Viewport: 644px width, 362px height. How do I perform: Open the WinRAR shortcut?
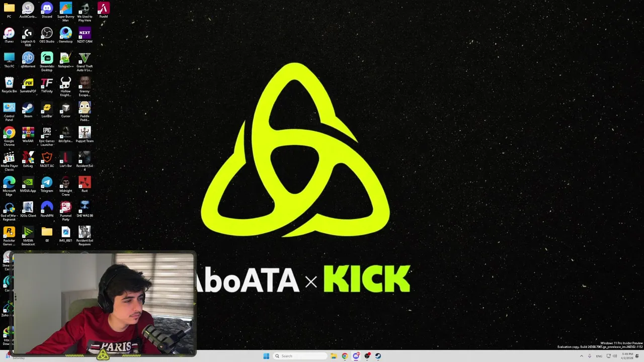pos(28,134)
